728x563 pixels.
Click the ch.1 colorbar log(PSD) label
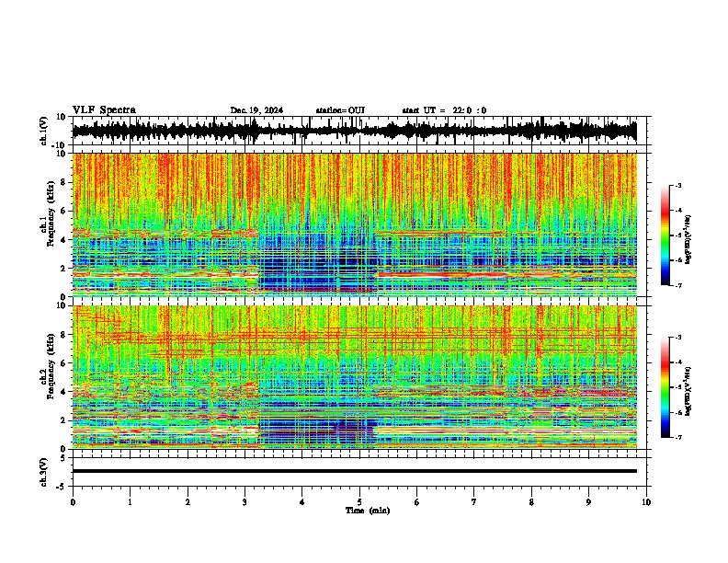[x=688, y=239]
